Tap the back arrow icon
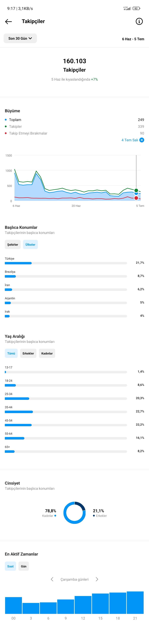 coord(9,22)
